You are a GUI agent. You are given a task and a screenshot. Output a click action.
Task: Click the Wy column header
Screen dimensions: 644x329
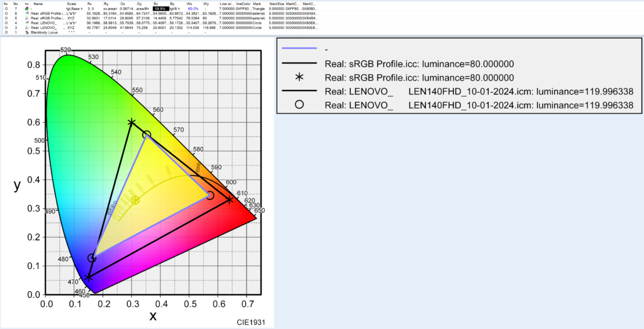206,4
